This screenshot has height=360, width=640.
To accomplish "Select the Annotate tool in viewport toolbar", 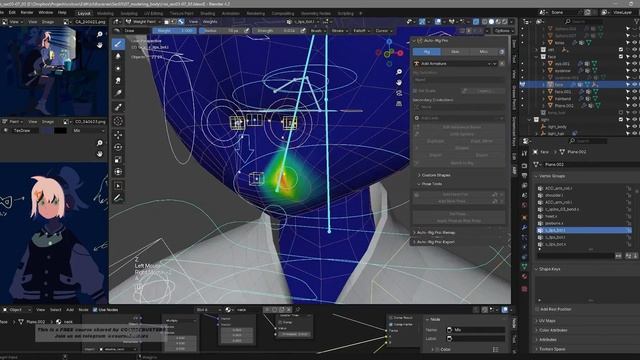I will click(x=118, y=198).
